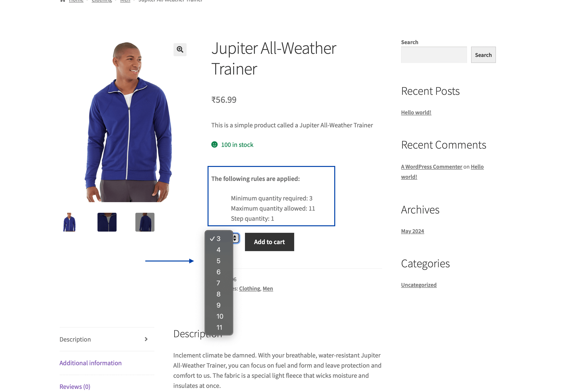Select quantity 11 from dropdown list
This screenshot has width=578, height=392.
[x=219, y=327]
